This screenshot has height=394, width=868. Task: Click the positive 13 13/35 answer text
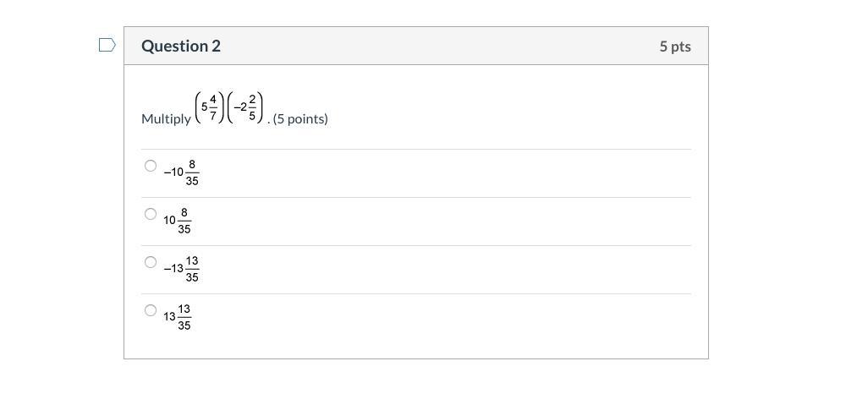click(x=177, y=316)
